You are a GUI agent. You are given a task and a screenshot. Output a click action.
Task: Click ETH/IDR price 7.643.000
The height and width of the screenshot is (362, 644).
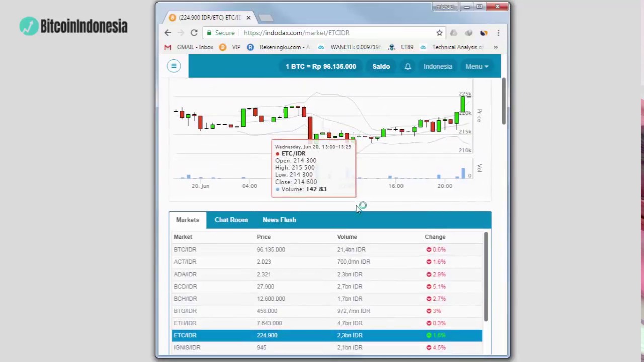[x=269, y=323]
